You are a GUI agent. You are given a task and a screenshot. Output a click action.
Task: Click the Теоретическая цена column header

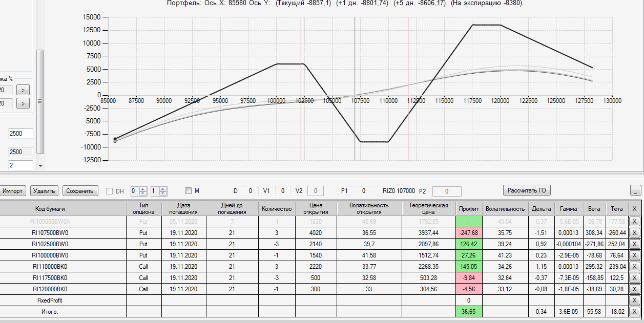coord(429,209)
